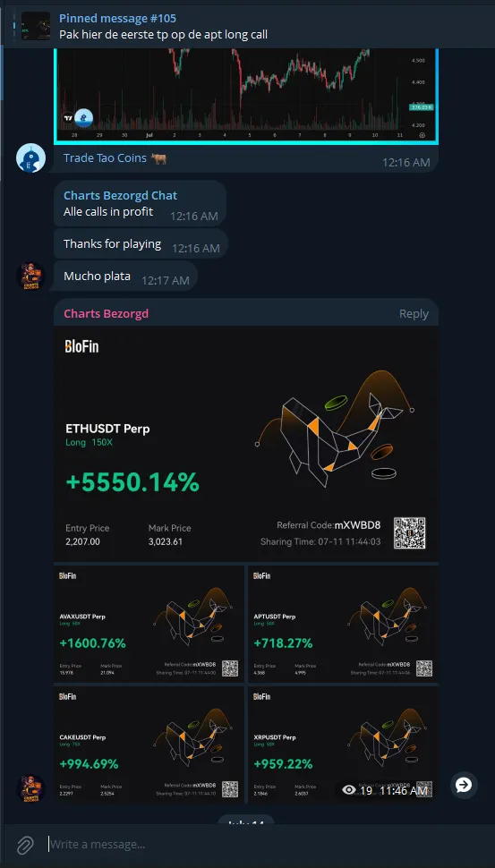Click the paperclip attachment icon
This screenshot has width=495, height=868.
pyautogui.click(x=24, y=846)
